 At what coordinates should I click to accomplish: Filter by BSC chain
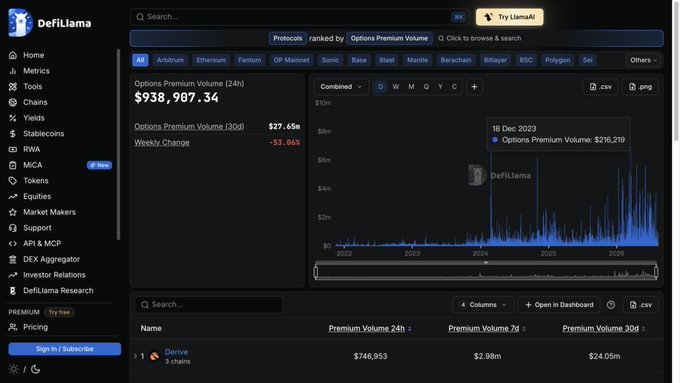point(526,60)
